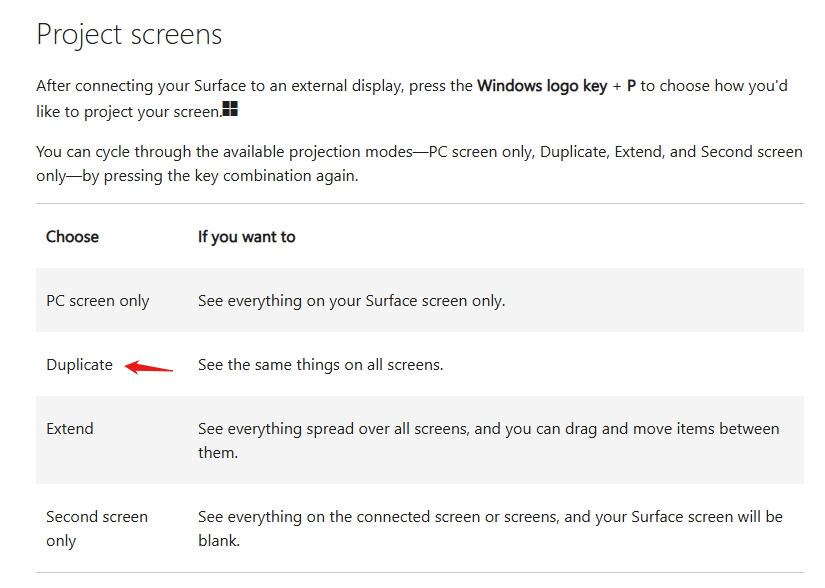Click the red arrow pointing to Duplicate
The width and height of the screenshot is (825, 588).
click(149, 367)
